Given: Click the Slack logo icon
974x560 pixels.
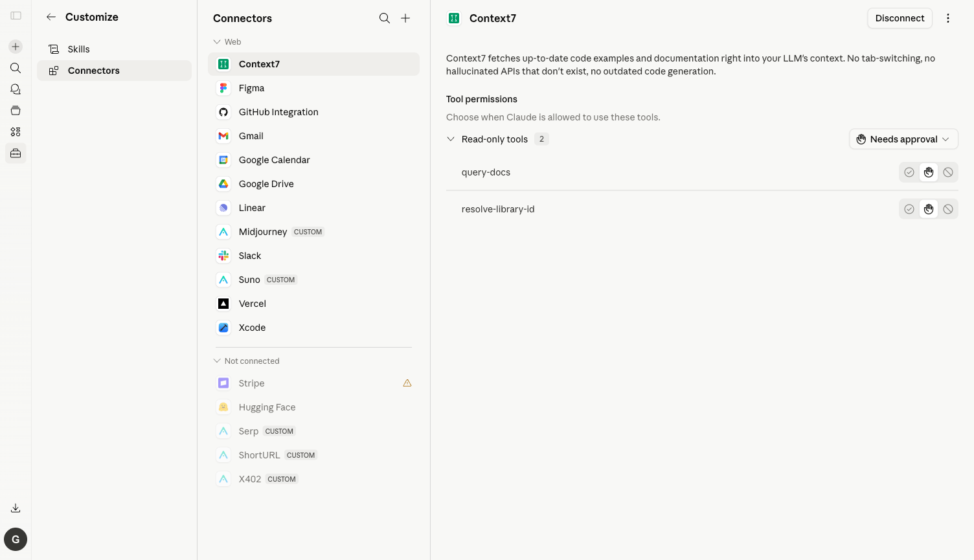Looking at the screenshot, I should (223, 256).
